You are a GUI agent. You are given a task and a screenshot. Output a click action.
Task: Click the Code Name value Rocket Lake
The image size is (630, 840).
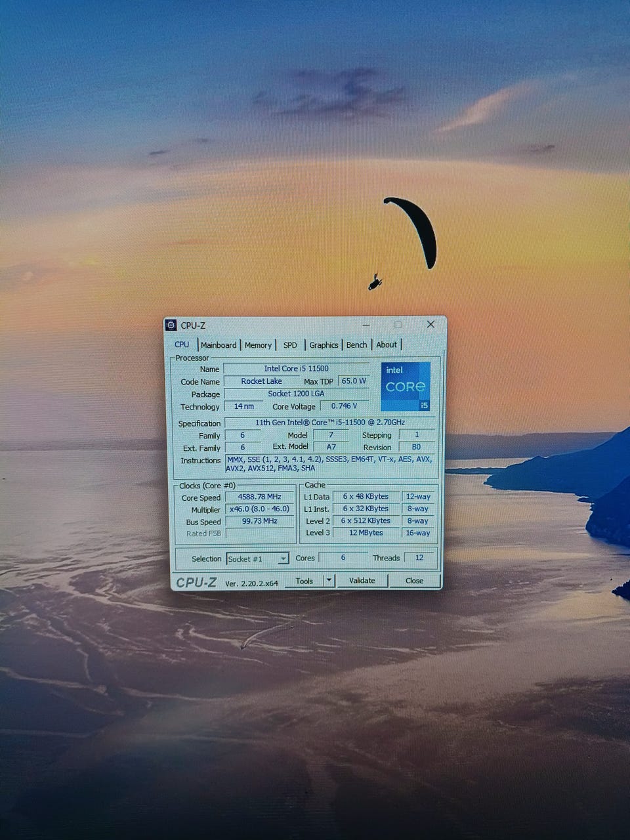click(x=261, y=381)
